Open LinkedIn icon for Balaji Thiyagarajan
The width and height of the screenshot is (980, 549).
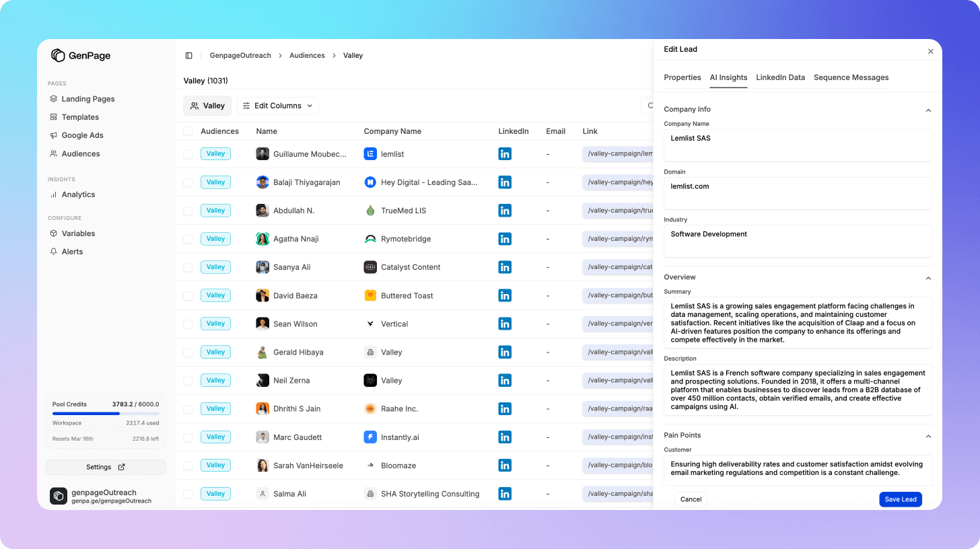[x=505, y=182]
